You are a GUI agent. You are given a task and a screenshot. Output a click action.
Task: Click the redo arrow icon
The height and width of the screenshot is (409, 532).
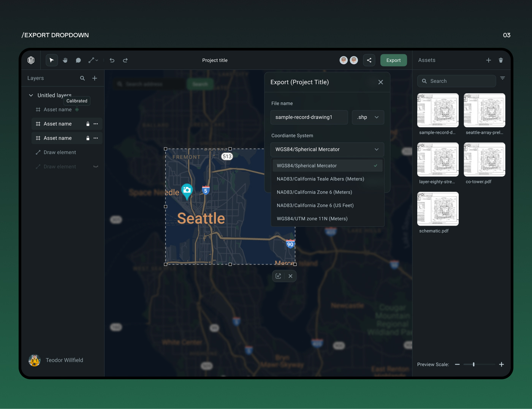(x=125, y=60)
